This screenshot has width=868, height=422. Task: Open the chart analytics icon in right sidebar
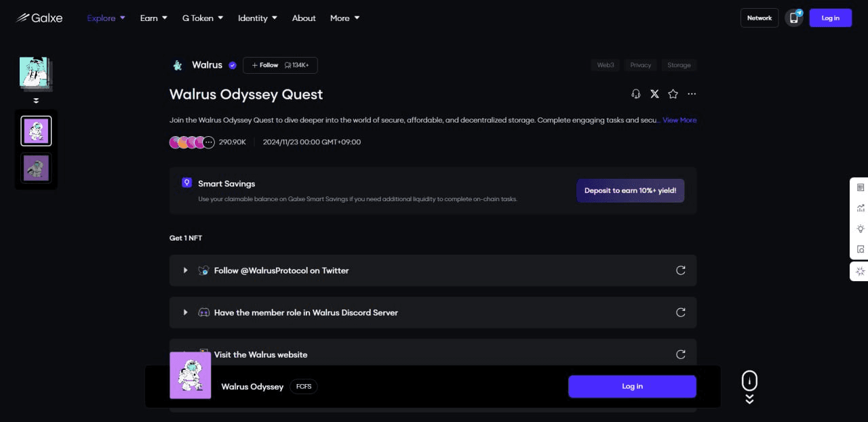coord(861,208)
